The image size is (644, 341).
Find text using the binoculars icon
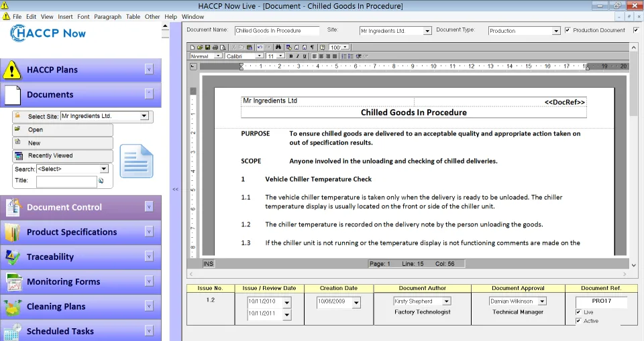[278, 47]
